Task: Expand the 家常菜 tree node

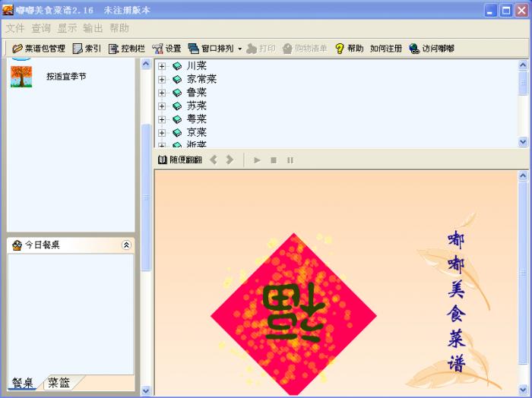Action: [162, 79]
